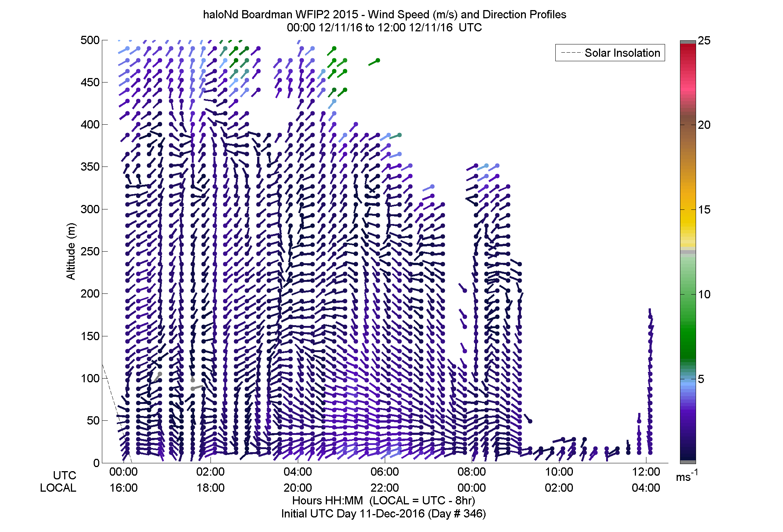Click the colorbar tick label '15'

[x=704, y=210]
